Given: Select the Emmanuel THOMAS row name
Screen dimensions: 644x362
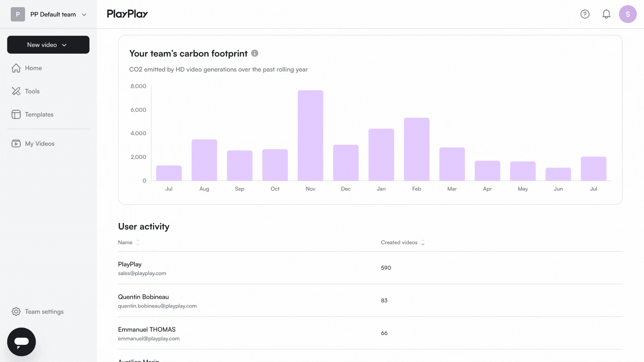Looking at the screenshot, I should (x=147, y=329).
